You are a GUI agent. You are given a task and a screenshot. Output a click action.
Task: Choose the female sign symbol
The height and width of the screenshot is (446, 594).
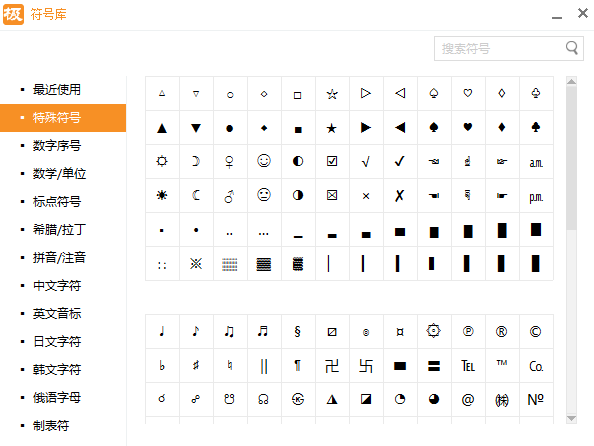(230, 161)
